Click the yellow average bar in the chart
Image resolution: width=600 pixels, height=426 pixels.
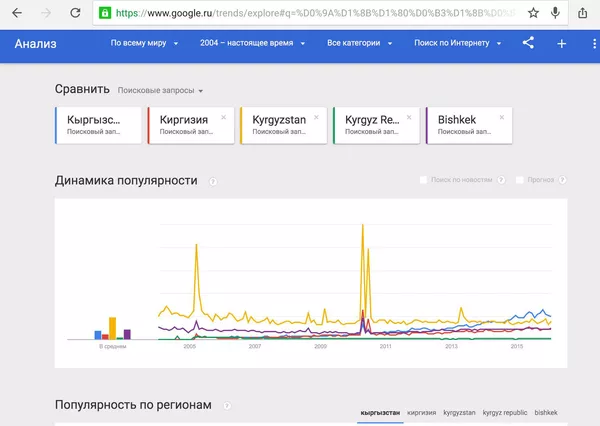click(113, 328)
